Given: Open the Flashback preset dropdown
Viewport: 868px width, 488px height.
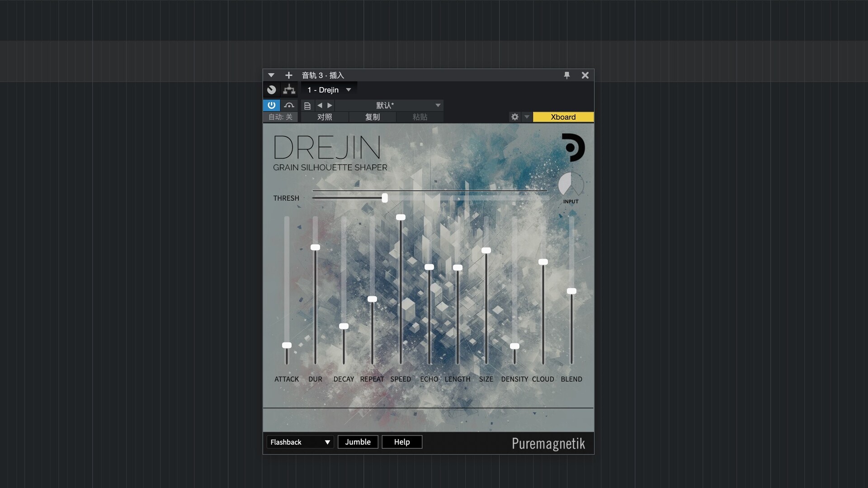Looking at the screenshot, I should pos(300,442).
